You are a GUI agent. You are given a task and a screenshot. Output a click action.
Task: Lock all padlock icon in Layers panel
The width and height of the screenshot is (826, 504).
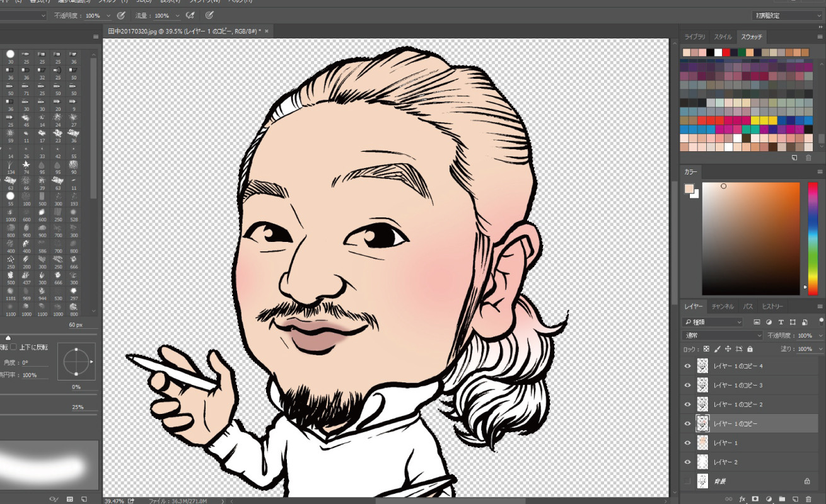(750, 349)
